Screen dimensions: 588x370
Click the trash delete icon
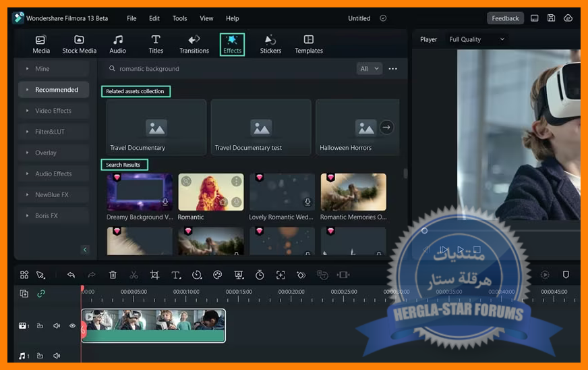(113, 275)
